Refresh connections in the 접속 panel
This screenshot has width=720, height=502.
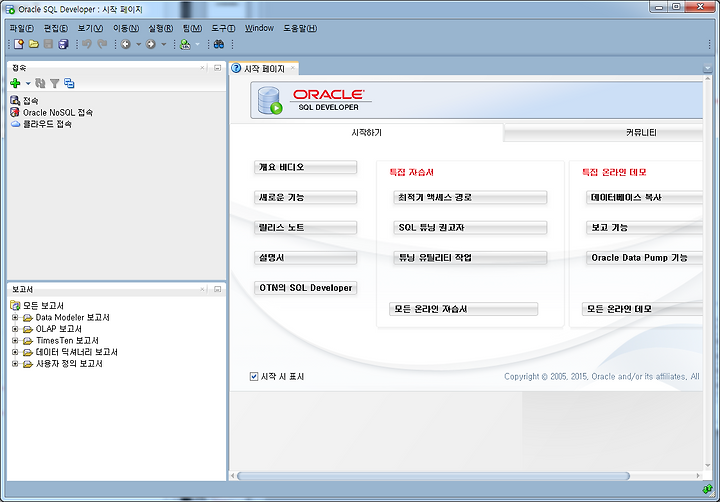pyautogui.click(x=40, y=83)
